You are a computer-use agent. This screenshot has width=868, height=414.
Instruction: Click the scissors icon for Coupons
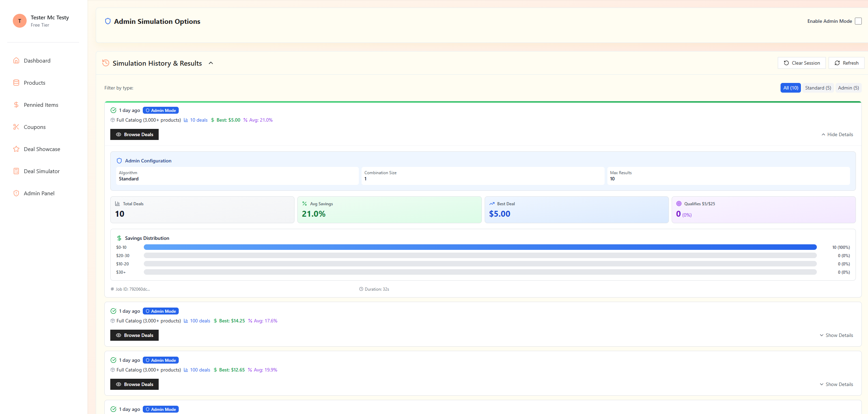(x=16, y=126)
